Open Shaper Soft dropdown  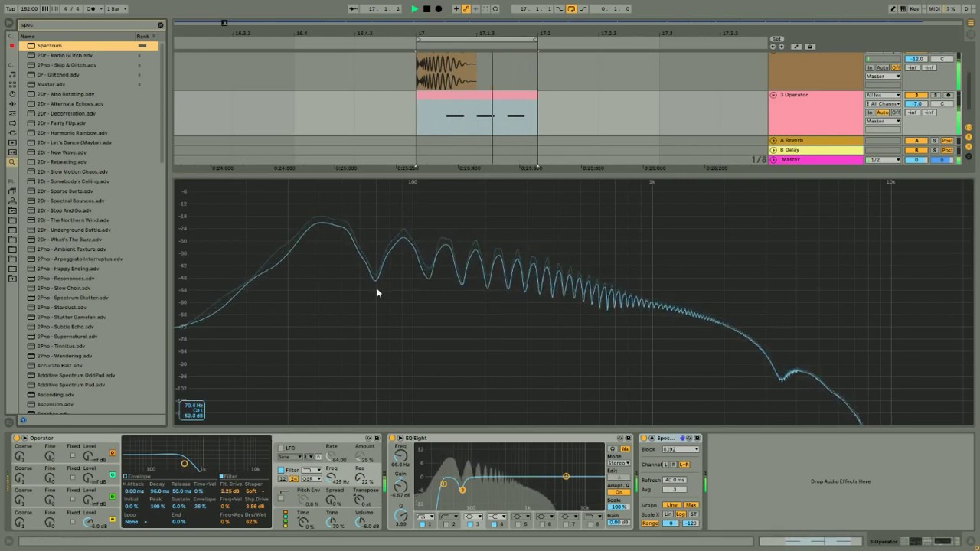255,491
